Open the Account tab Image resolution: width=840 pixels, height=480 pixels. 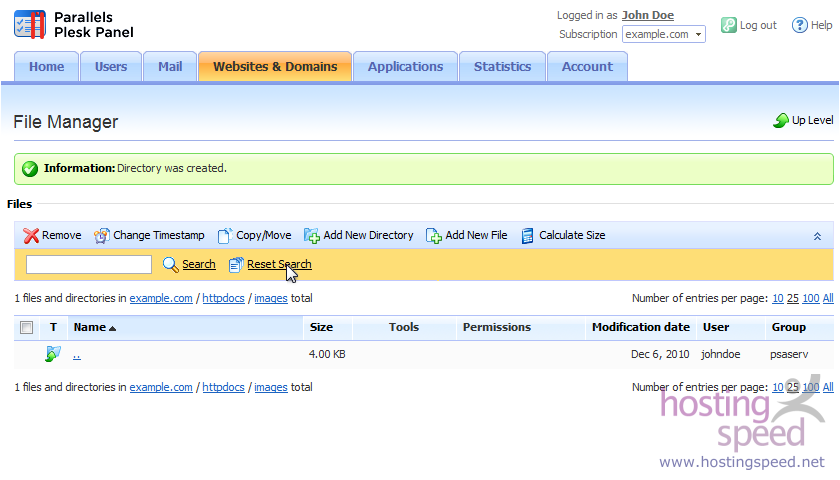coord(587,66)
